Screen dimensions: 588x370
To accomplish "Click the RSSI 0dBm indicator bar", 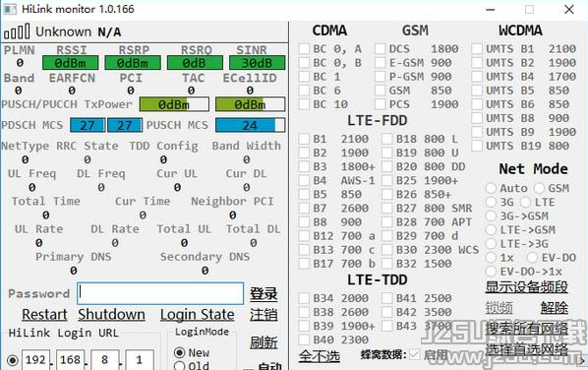I will 71,63.
